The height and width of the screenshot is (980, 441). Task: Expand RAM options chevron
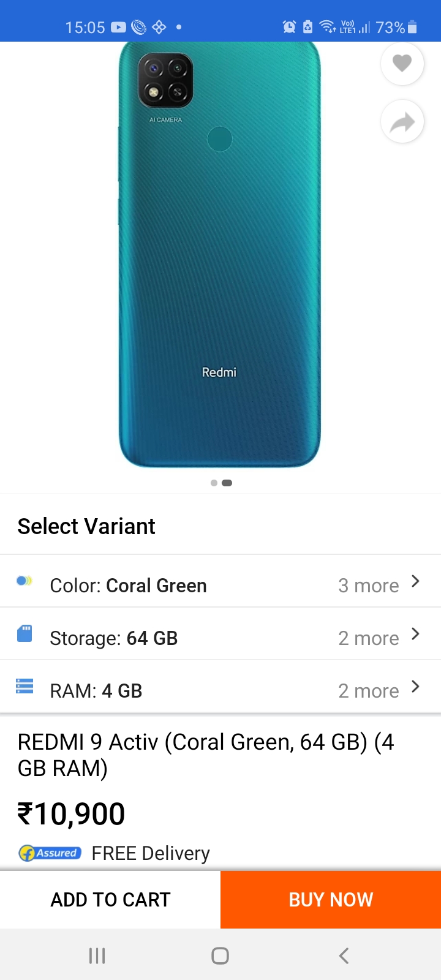pyautogui.click(x=415, y=687)
